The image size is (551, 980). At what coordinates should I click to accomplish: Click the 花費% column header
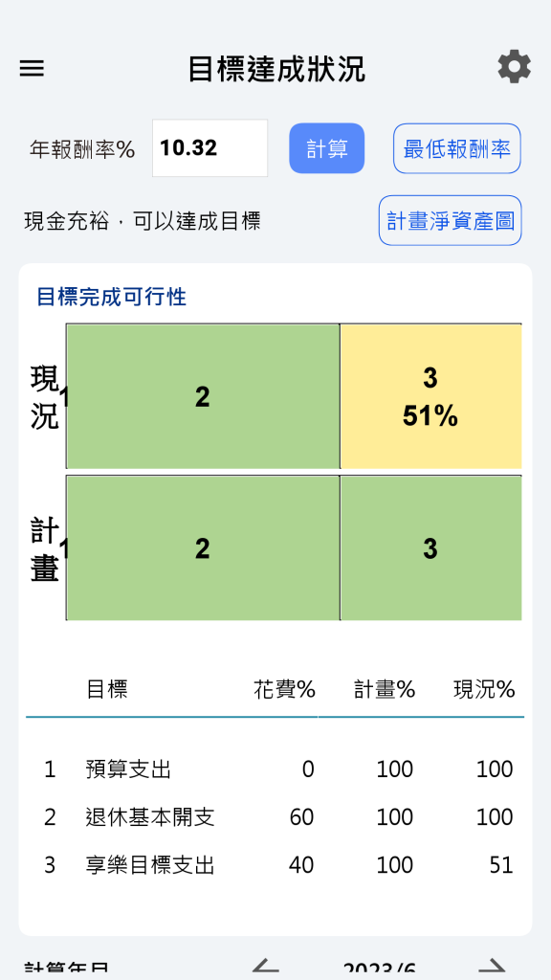click(x=284, y=690)
